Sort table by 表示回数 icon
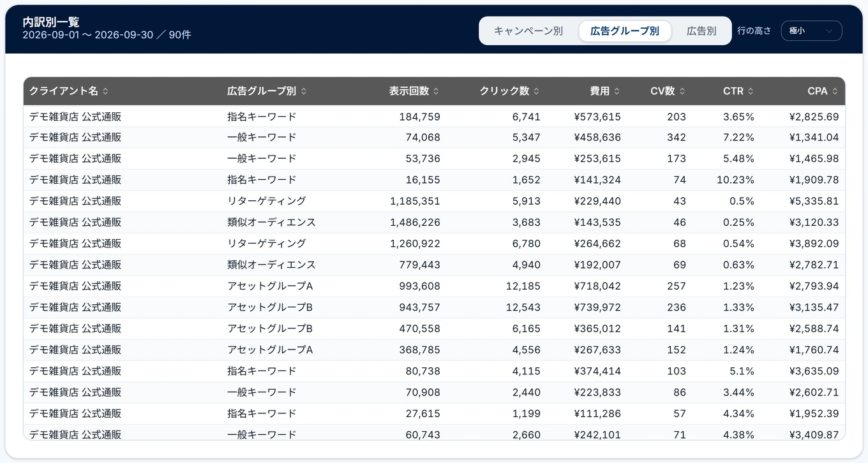This screenshot has width=868, height=463. pos(436,91)
